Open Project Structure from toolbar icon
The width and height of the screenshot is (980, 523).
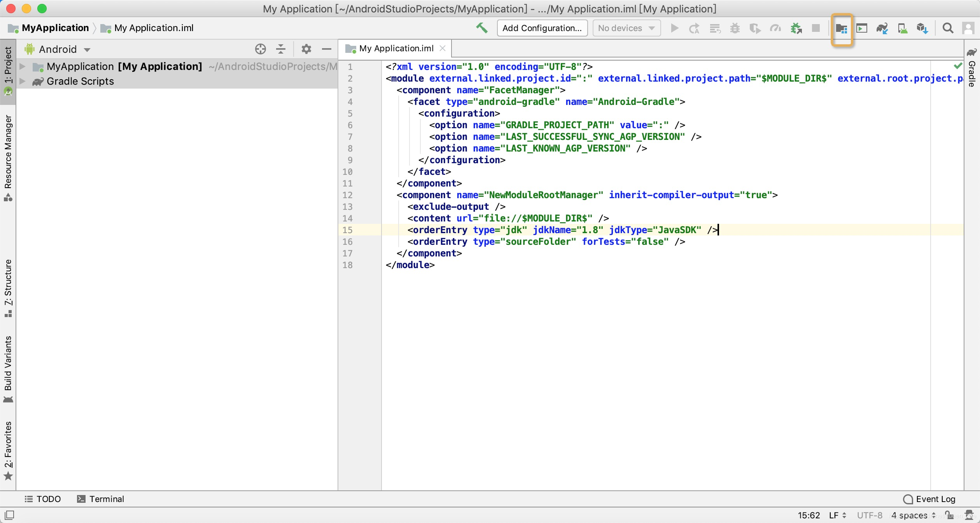click(842, 29)
